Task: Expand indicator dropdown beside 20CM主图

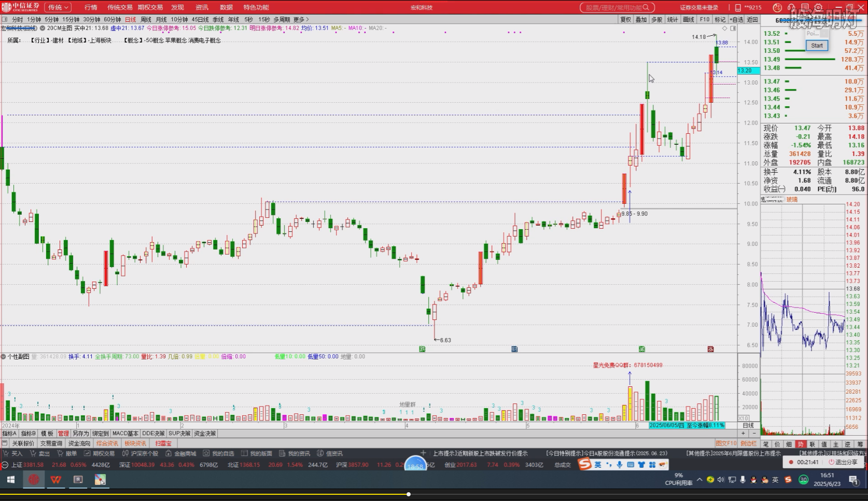Action: (43, 28)
